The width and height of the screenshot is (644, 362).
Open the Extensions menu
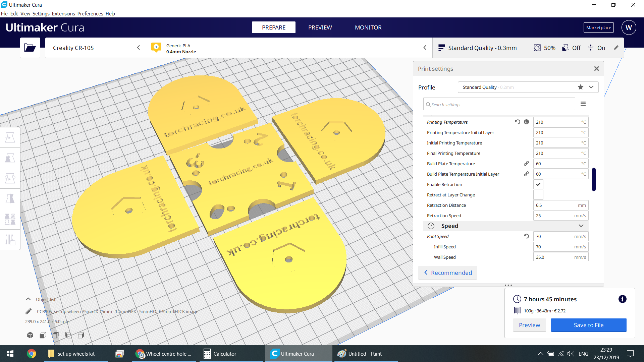[63, 14]
